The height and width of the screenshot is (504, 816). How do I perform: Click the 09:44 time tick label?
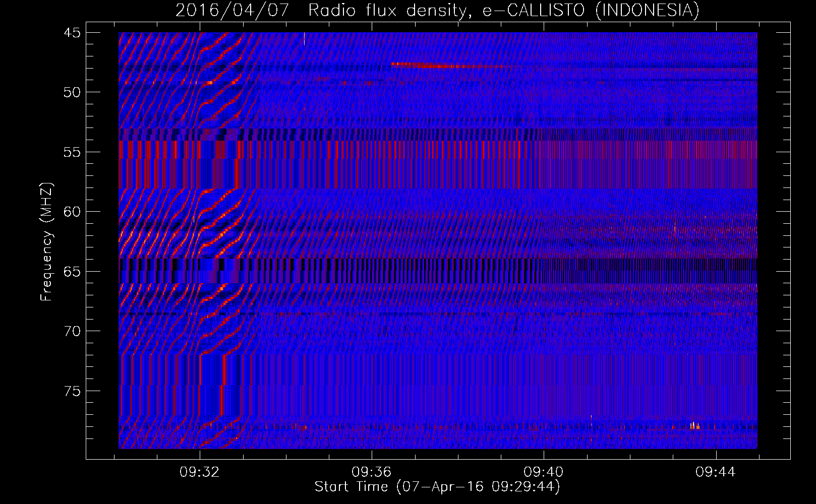click(x=716, y=472)
